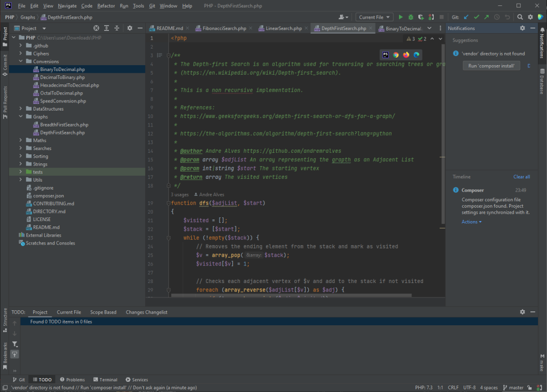The image size is (547, 392).
Task: Click Git Show History clock icon
Action: tap(497, 17)
